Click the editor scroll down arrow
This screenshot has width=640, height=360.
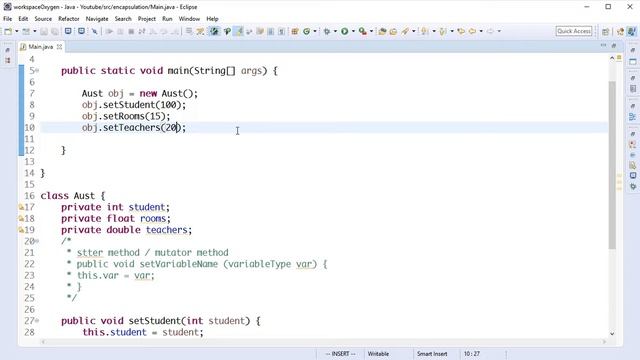click(x=612, y=333)
